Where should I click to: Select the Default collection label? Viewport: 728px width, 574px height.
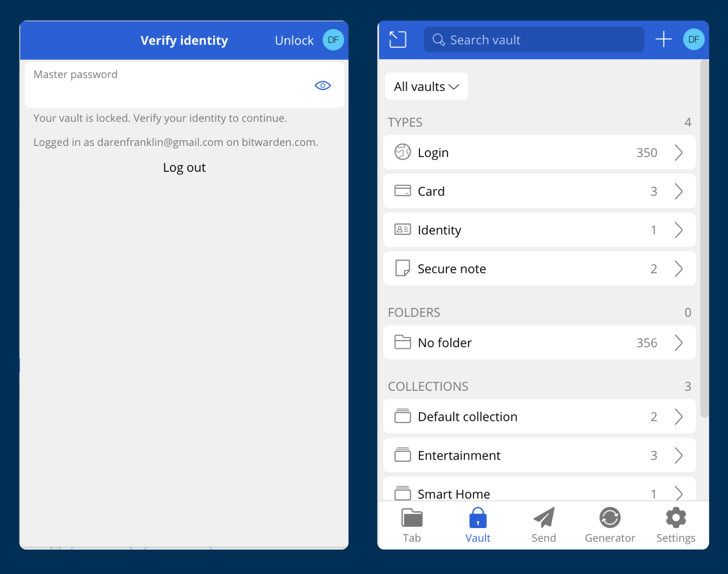[x=467, y=417]
